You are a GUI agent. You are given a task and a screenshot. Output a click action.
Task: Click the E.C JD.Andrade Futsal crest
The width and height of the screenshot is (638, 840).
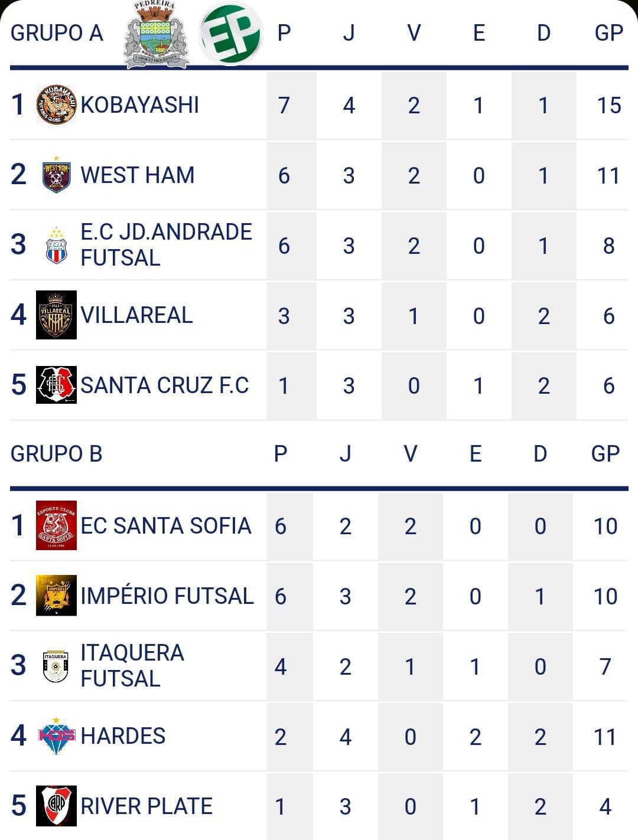click(x=56, y=245)
